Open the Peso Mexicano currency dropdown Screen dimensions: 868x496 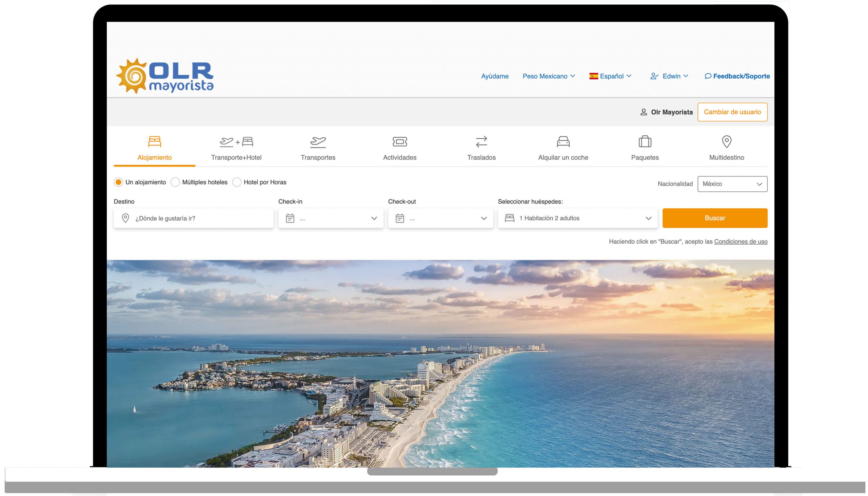(548, 76)
